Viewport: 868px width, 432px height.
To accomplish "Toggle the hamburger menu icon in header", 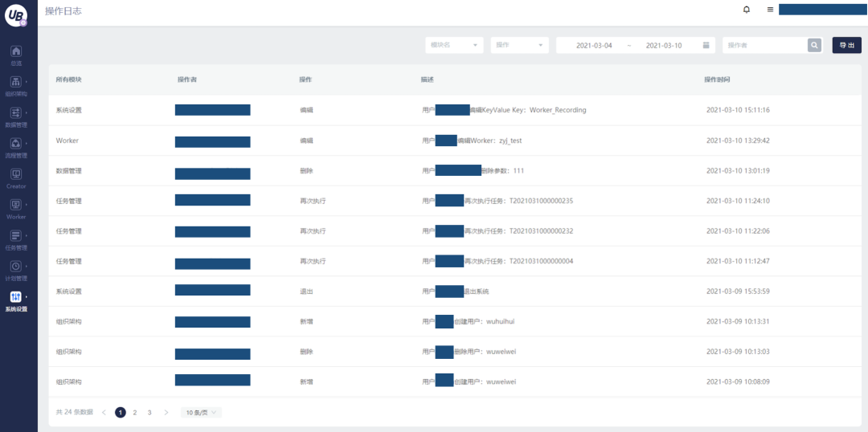I will [x=770, y=10].
